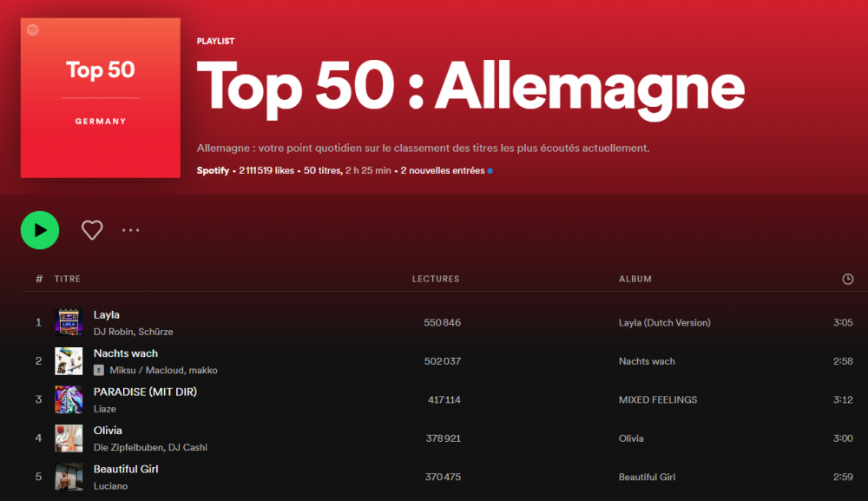Image resolution: width=868 pixels, height=501 pixels.
Task: Open the Spotify owner profile link
Action: (213, 170)
